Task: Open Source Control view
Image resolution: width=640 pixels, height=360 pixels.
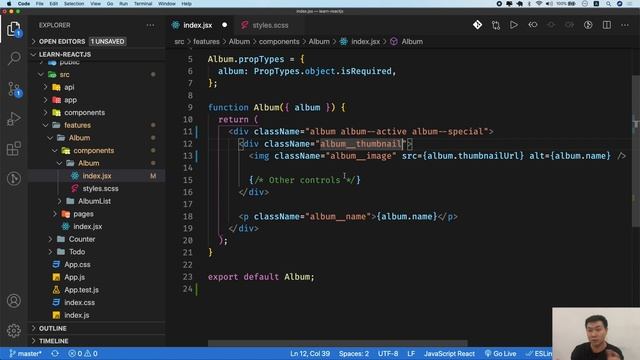Action: pos(14,89)
